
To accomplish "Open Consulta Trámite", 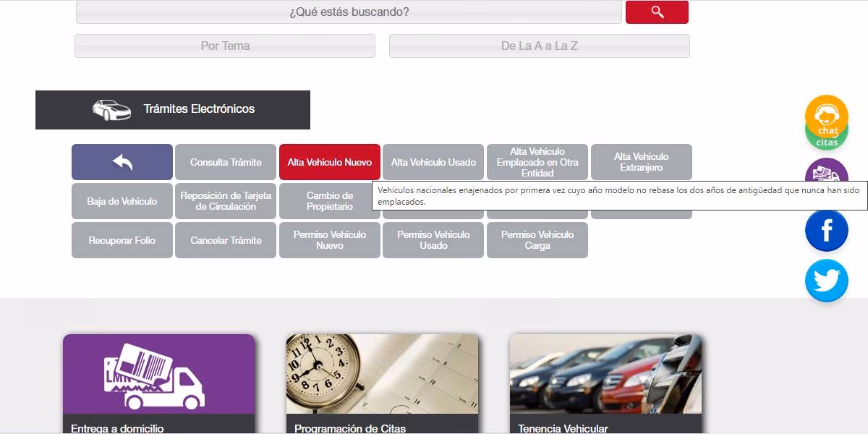I will click(x=226, y=162).
